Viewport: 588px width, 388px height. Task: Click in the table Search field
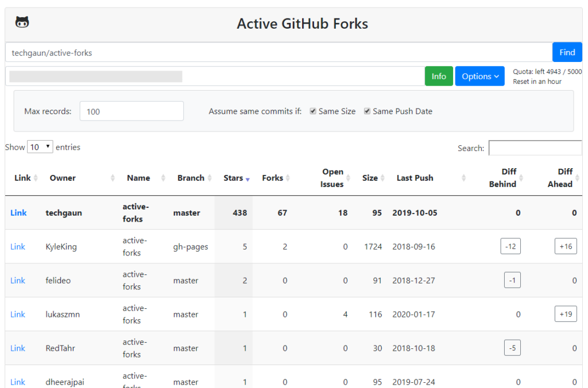click(535, 148)
